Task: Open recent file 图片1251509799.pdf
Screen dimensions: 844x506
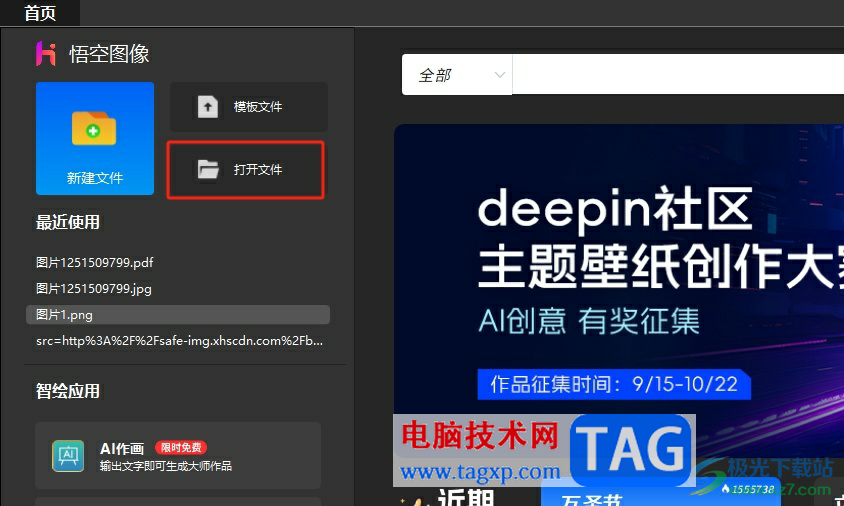Action: [95, 263]
